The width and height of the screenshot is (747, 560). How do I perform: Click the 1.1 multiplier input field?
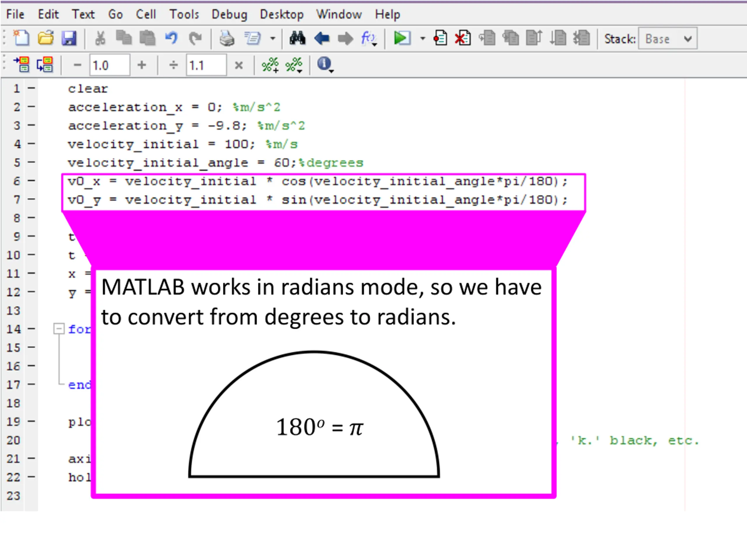pyautogui.click(x=206, y=65)
